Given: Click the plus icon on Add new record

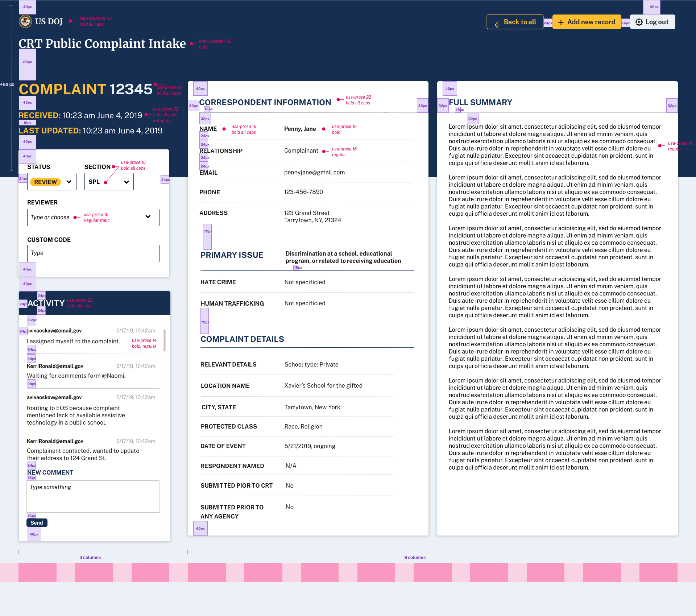Looking at the screenshot, I should click(x=561, y=22).
